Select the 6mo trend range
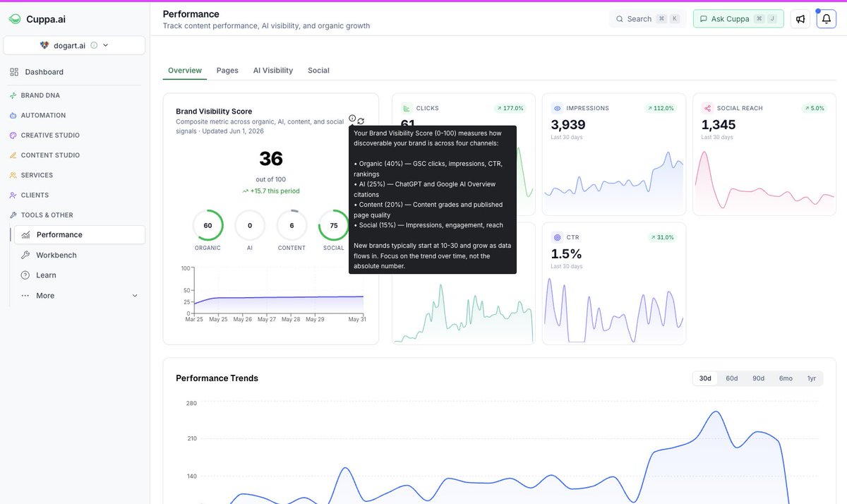The image size is (847, 504). (786, 378)
